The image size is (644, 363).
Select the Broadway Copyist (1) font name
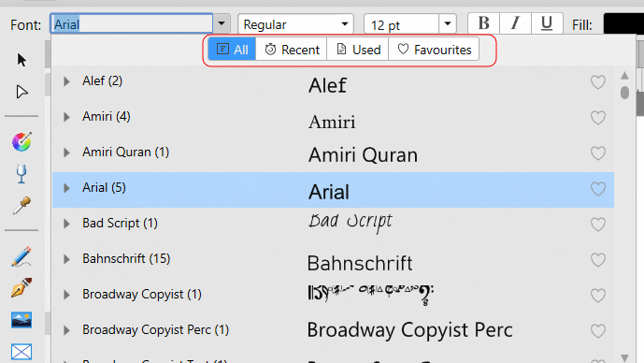(x=142, y=295)
